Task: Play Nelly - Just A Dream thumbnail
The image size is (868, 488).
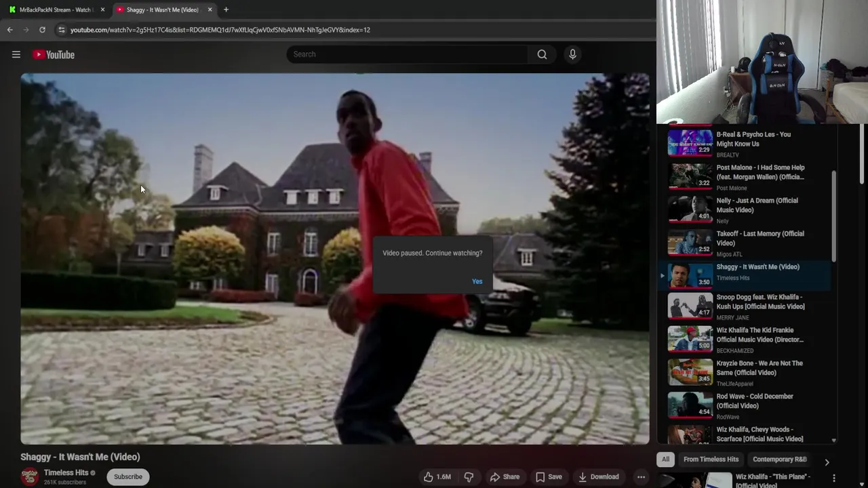Action: pos(690,210)
